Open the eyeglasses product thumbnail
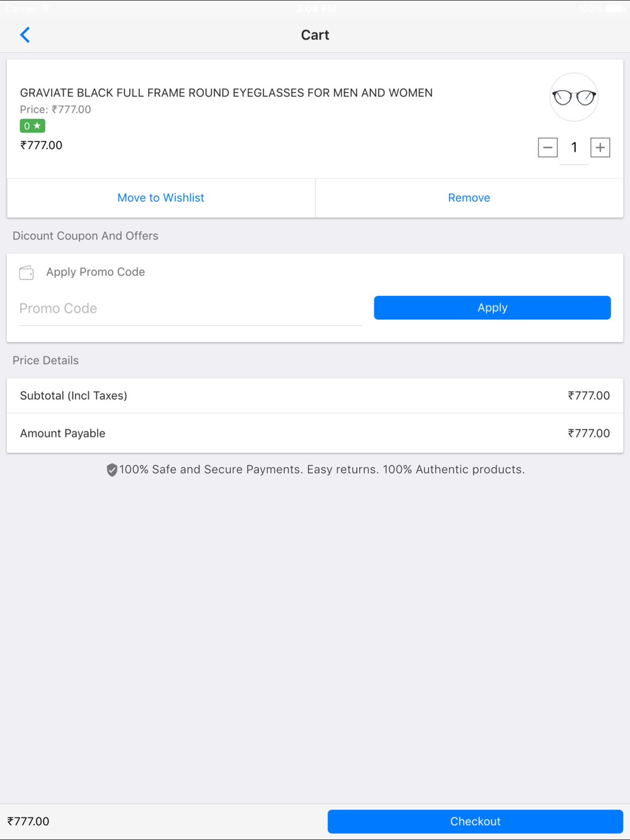 (x=573, y=97)
